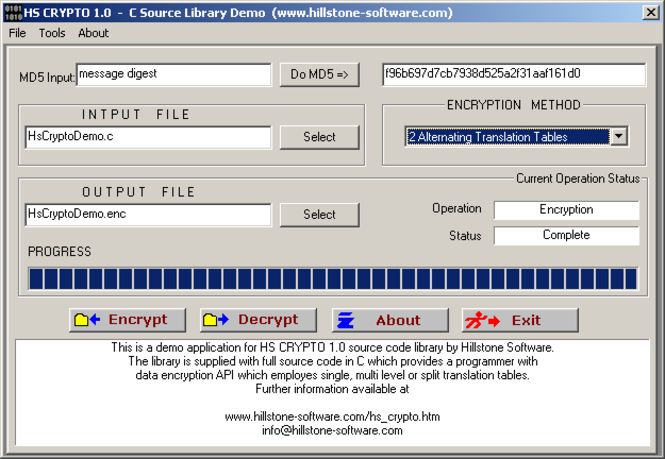The width and height of the screenshot is (665, 459).
Task: Click the PROGRESS label
Action: [59, 252]
